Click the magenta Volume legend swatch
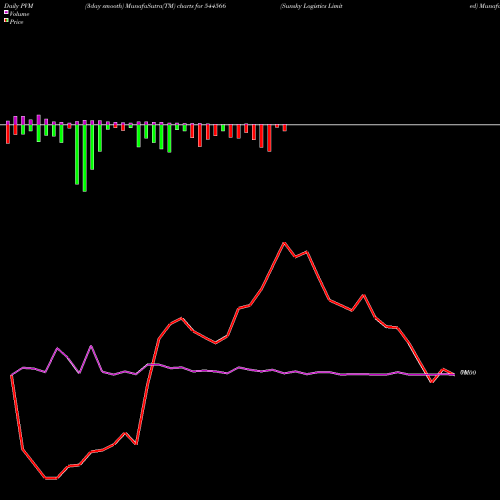The width and height of the screenshot is (500, 500). (x=6, y=12)
